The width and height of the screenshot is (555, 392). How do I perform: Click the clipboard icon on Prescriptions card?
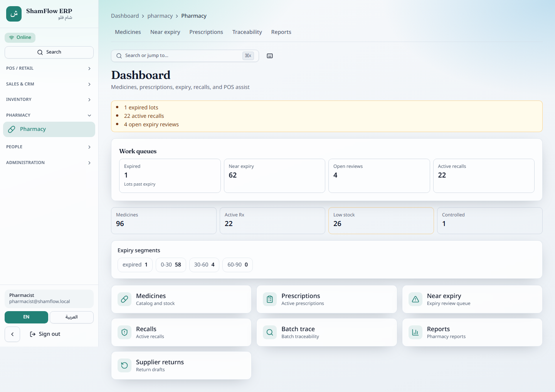click(x=270, y=299)
